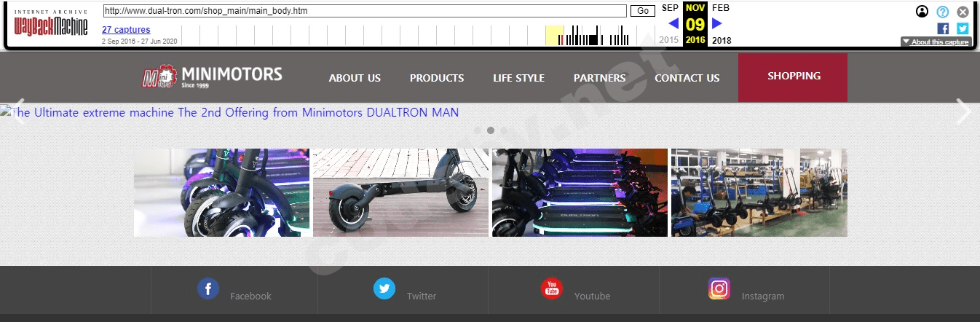Open PARTNERS menu
The image size is (980, 322).
coord(599,78)
